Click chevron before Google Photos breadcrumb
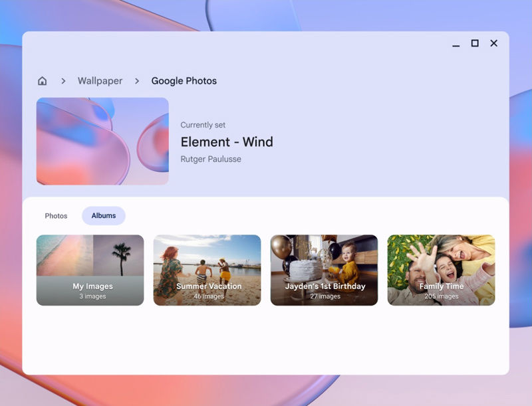The height and width of the screenshot is (406, 532). pos(137,80)
